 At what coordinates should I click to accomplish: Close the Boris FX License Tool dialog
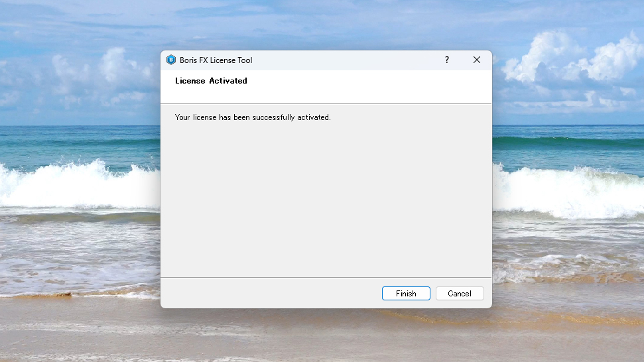[x=476, y=60]
